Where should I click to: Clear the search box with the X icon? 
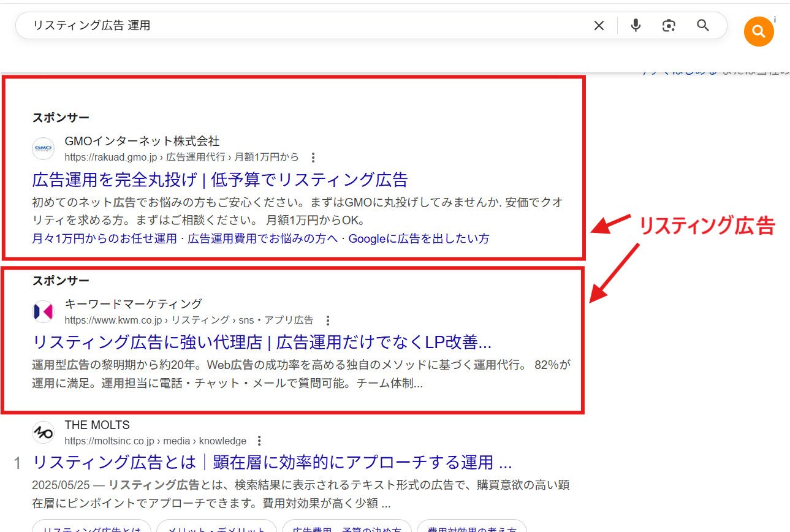599,26
